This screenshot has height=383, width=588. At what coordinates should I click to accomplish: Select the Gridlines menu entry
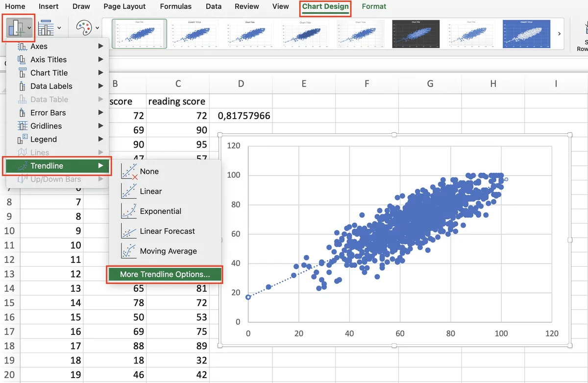pos(57,126)
